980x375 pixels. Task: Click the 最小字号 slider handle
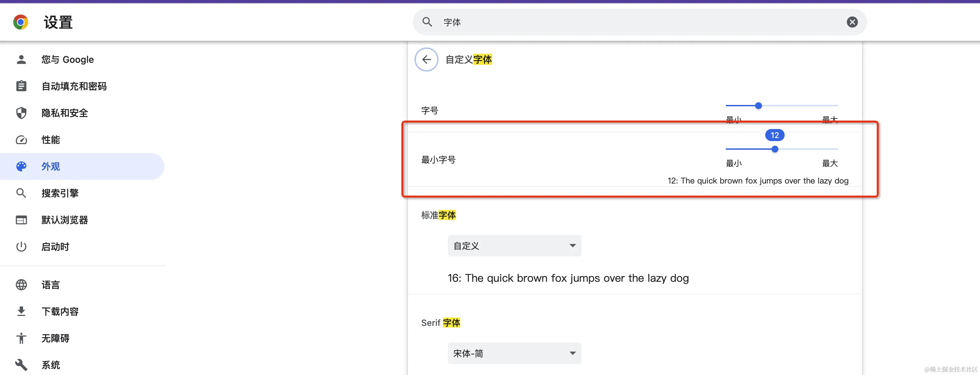click(x=775, y=149)
